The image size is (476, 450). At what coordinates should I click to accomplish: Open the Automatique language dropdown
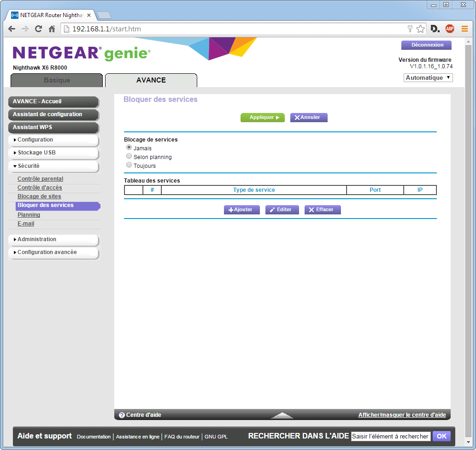[x=428, y=78]
